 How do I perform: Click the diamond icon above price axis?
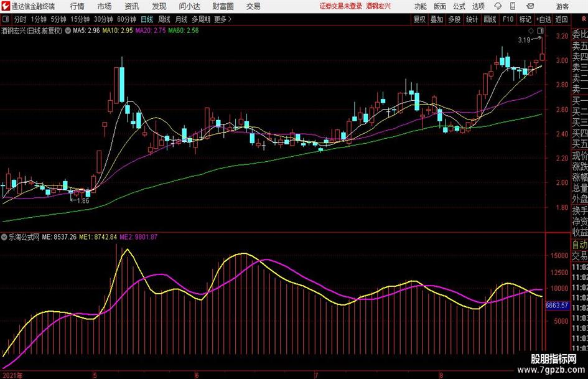tap(531, 30)
